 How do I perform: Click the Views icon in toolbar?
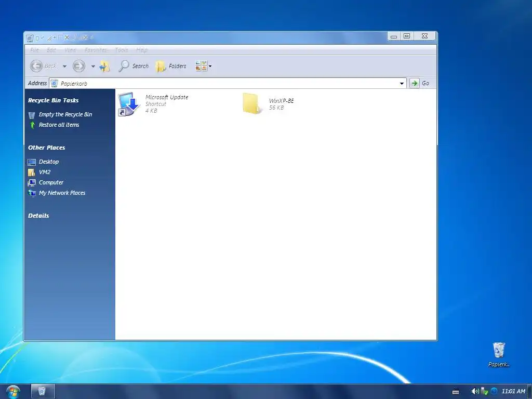coord(201,66)
